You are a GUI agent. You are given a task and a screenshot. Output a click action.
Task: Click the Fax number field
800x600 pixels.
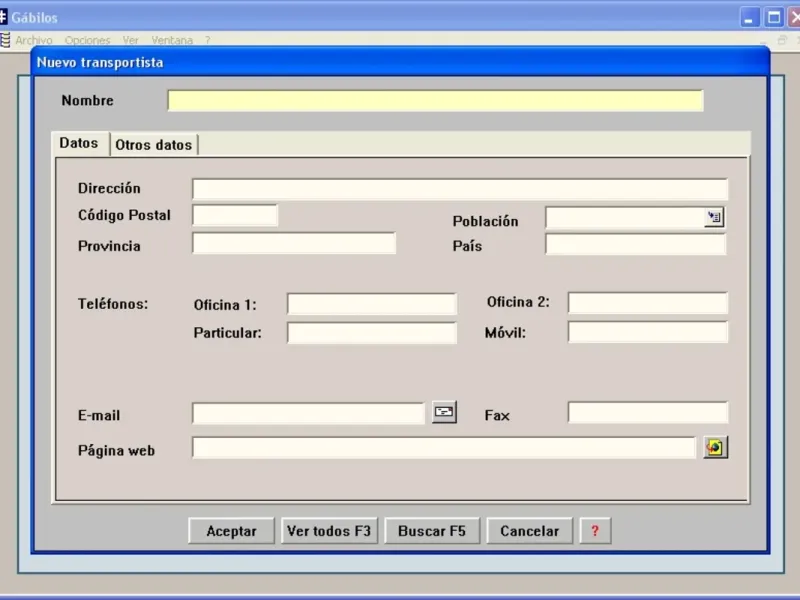coord(647,413)
